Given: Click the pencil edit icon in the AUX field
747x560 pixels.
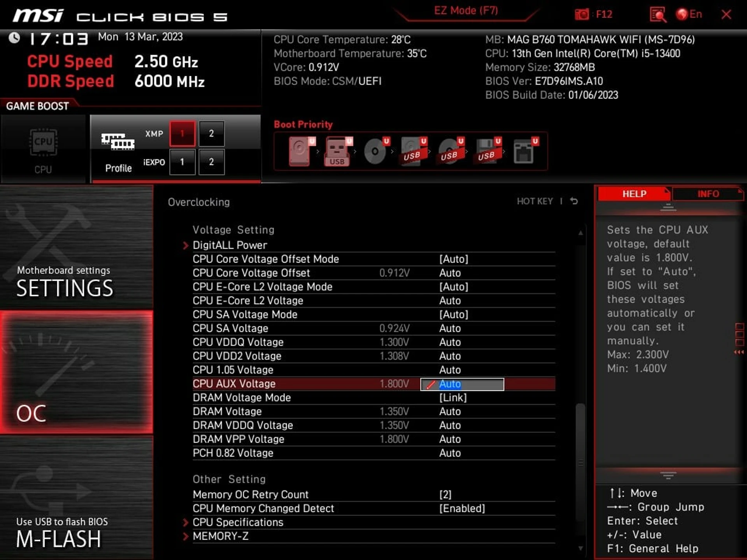Looking at the screenshot, I should pyautogui.click(x=430, y=385).
